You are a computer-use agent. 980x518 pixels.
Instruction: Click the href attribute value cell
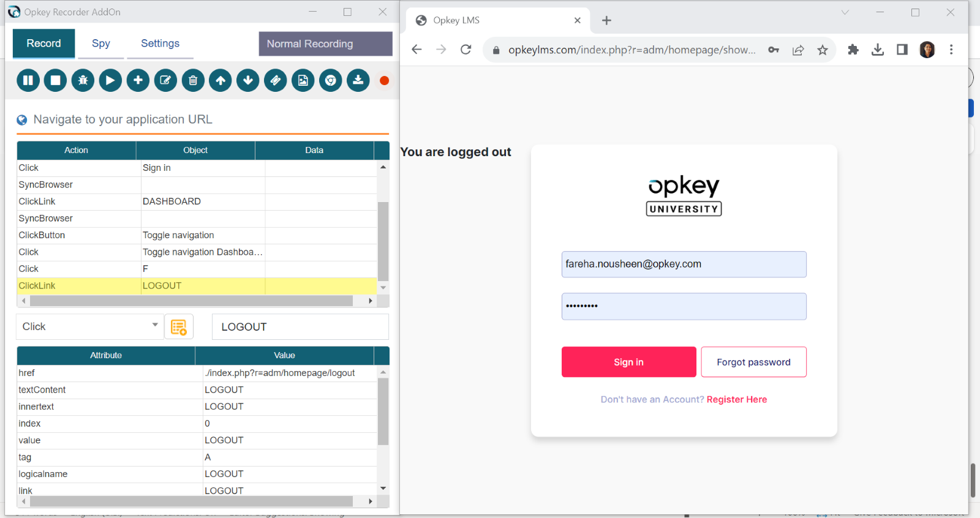[290, 373]
